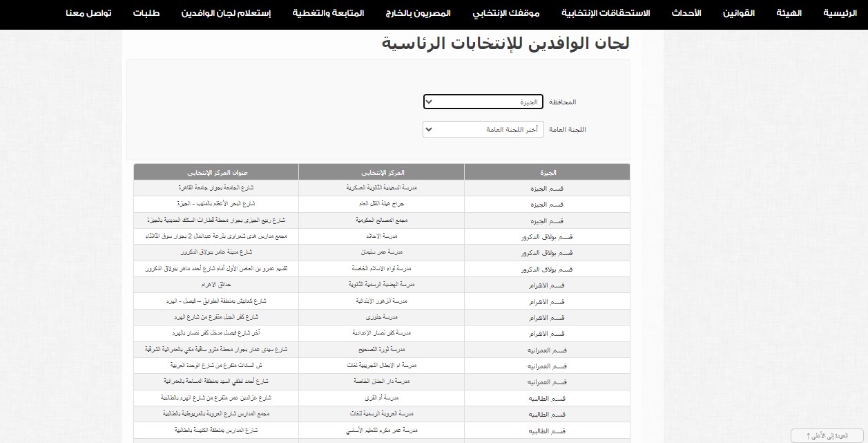
Task: Open إستعلام لجان الوافدين navigation link
Action: [x=226, y=13]
